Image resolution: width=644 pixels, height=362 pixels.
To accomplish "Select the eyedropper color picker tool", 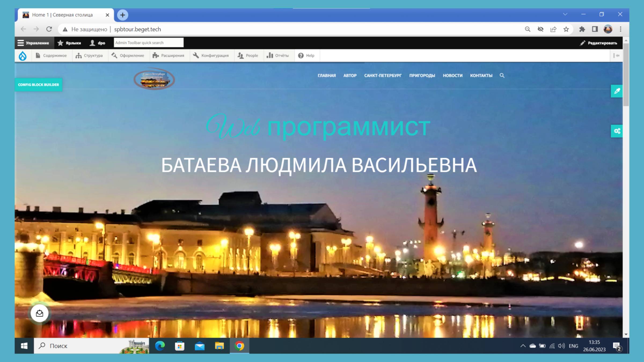I will pos(616,91).
